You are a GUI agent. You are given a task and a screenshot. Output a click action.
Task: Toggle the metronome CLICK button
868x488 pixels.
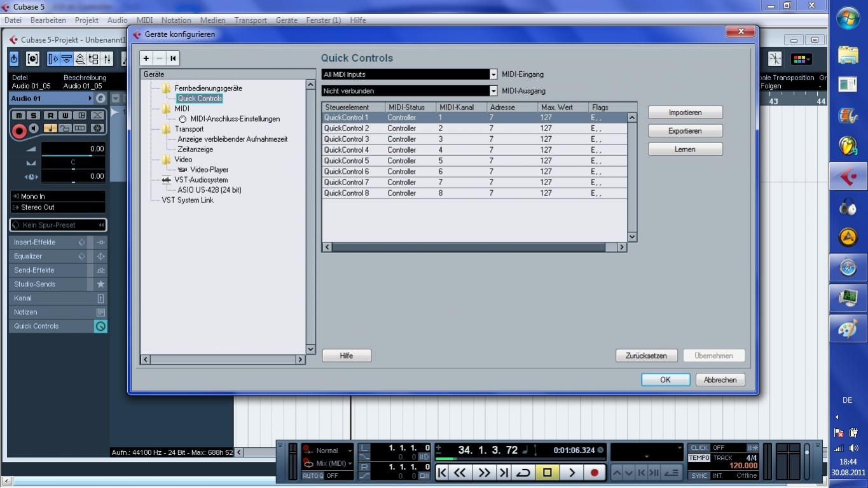tap(699, 448)
